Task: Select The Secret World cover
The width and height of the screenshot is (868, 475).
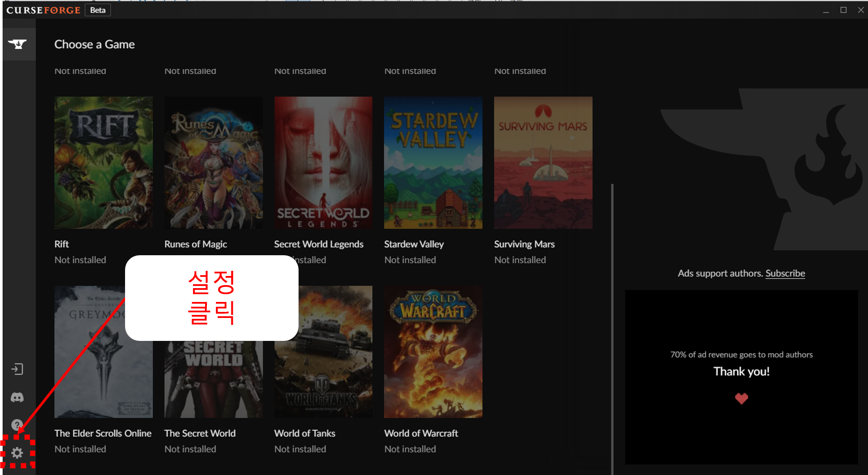Action: click(x=213, y=379)
